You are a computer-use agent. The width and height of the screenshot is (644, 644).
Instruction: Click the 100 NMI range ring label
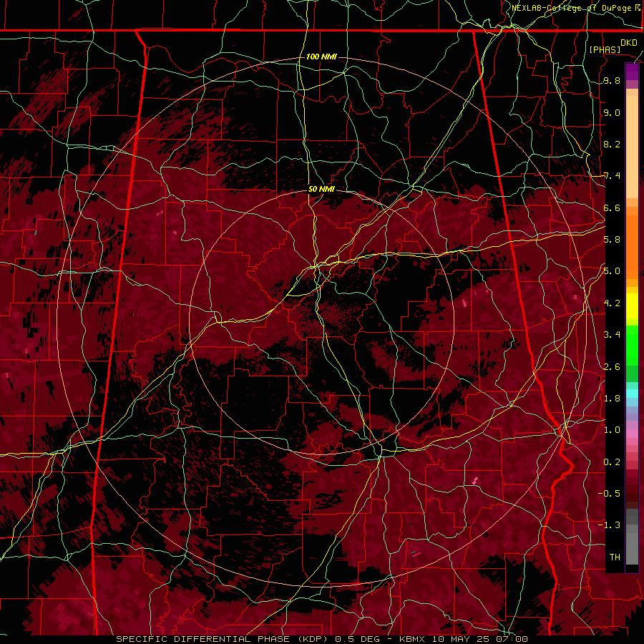click(321, 57)
